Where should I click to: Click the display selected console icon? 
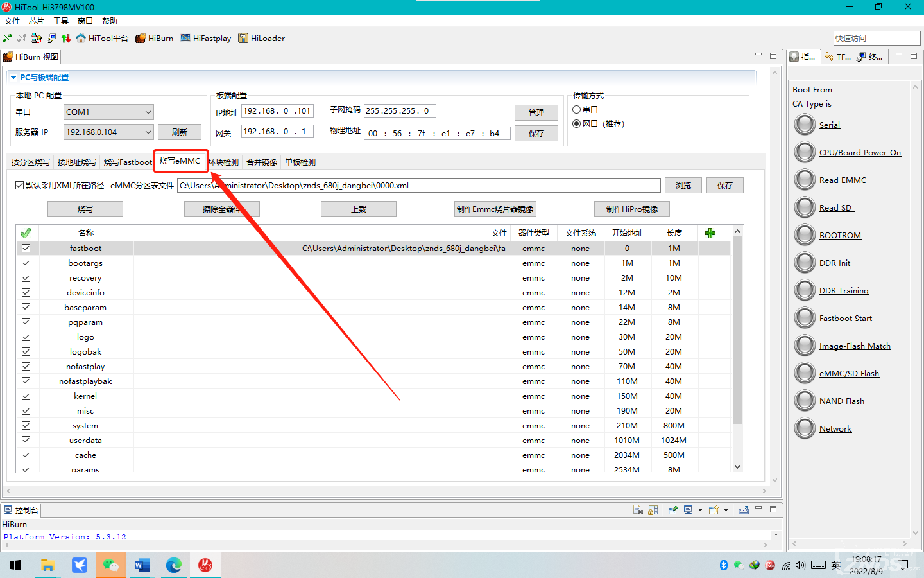pyautogui.click(x=688, y=510)
